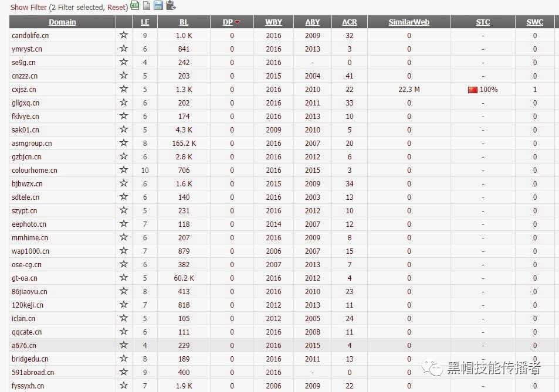Click the WBY column header

coord(273,22)
